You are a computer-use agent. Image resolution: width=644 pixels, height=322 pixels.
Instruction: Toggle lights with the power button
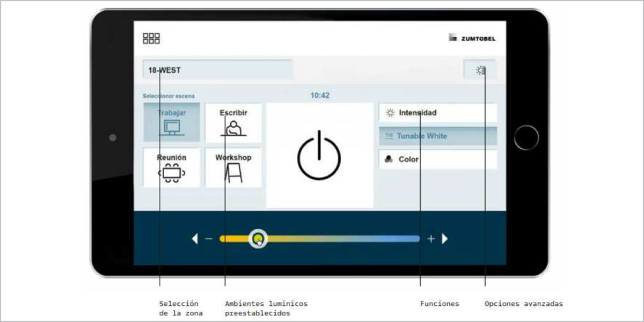point(319,155)
